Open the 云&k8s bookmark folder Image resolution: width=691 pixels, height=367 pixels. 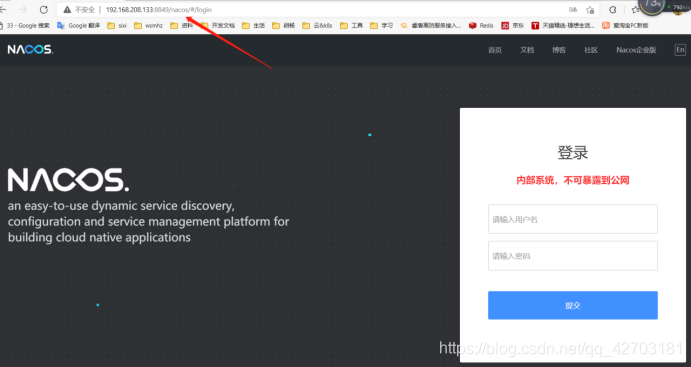tap(317, 26)
